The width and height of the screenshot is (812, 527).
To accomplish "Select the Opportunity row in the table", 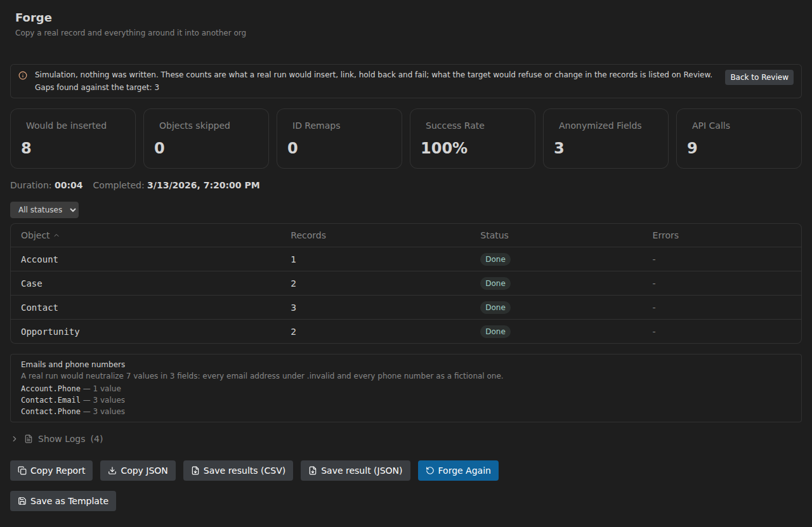I will click(406, 332).
